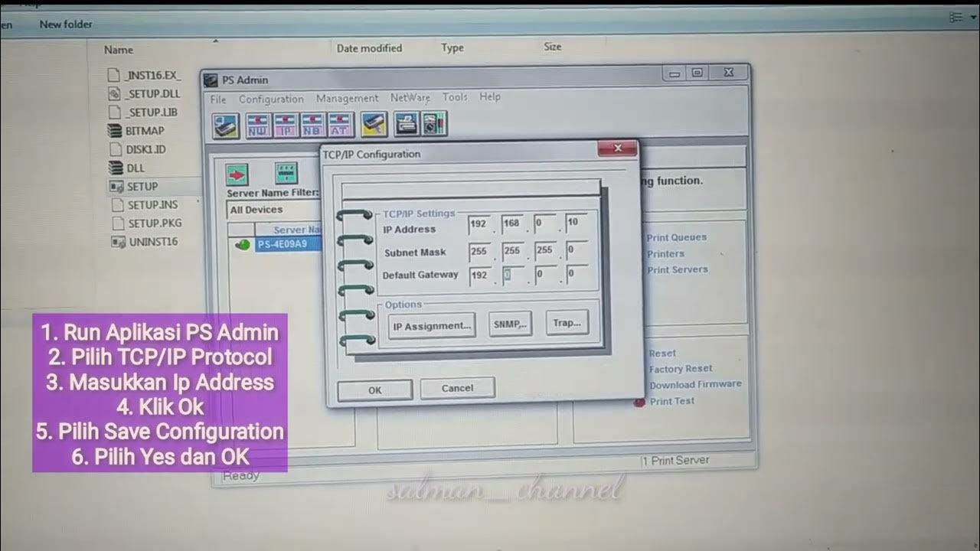The height and width of the screenshot is (551, 980).
Task: Click the diagnostic meter toolbar icon
Action: (433, 124)
